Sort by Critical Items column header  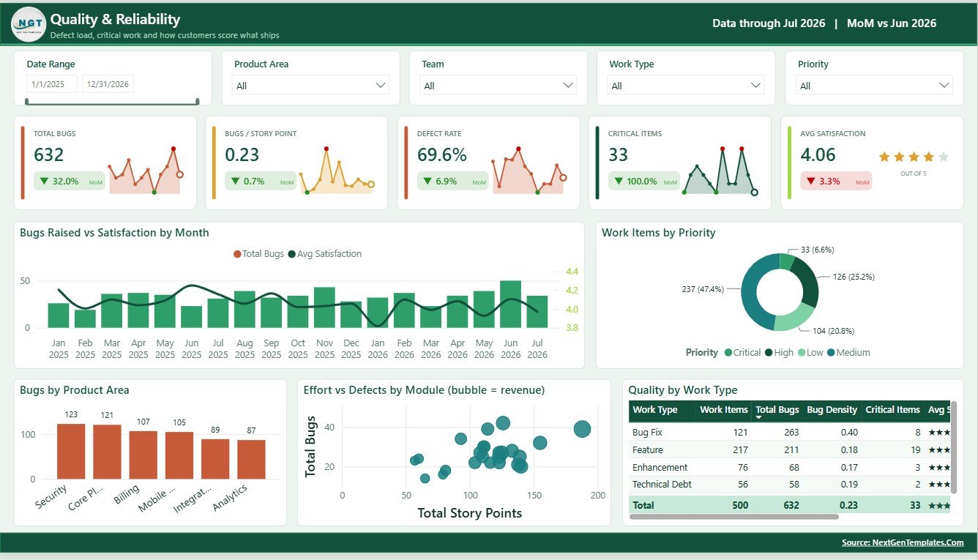click(x=892, y=410)
